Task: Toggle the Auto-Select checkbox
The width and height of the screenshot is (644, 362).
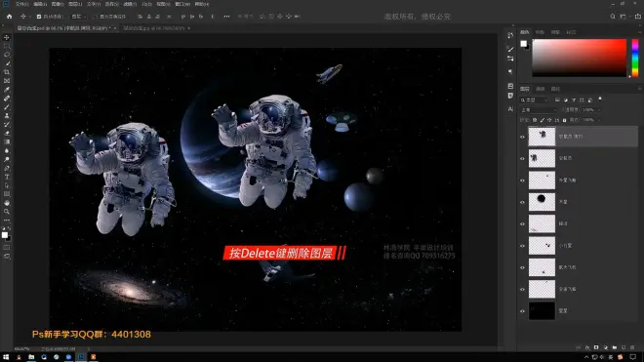Action: 39,17
